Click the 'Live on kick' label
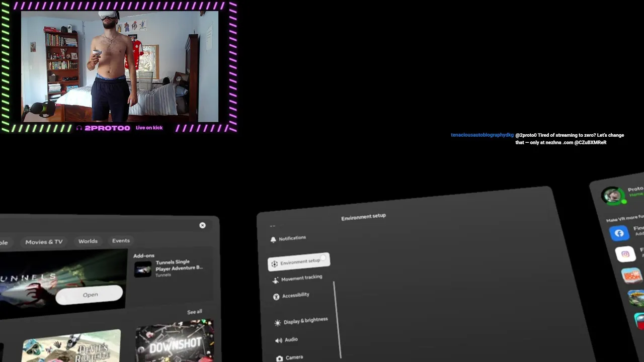This screenshot has height=362, width=644. tap(149, 128)
